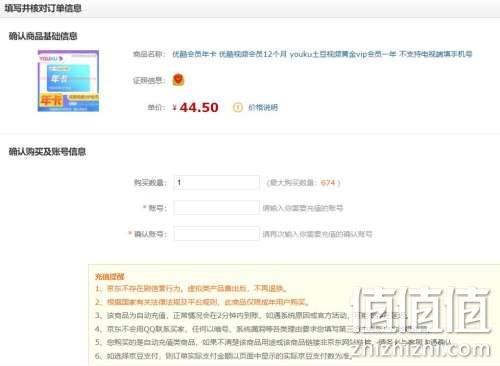Image resolution: width=500 pixels, height=366 pixels.
Task: Select reminder line 2 in orange
Action: click(x=202, y=302)
